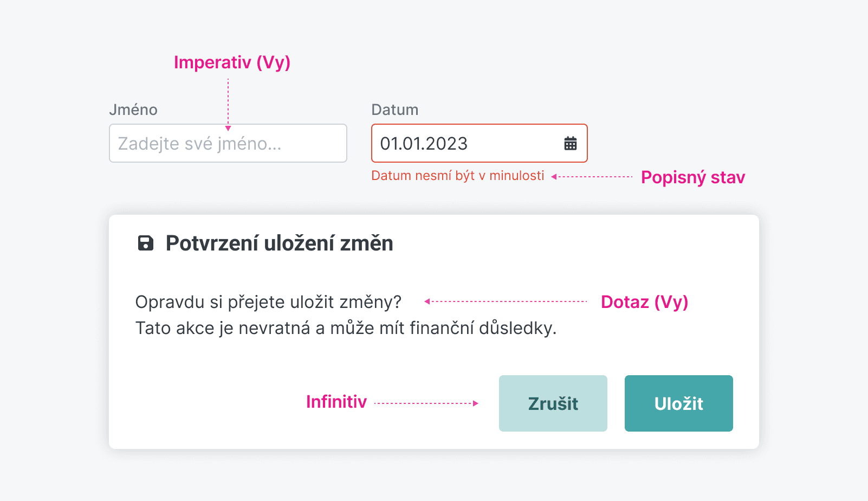868x501 pixels.
Task: Click the 'Infinitiv' annotation label
Action: click(336, 402)
